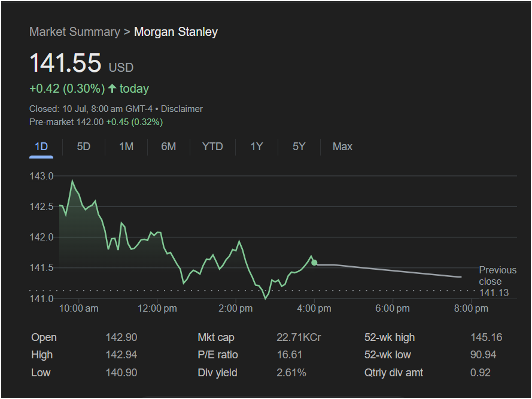Image resolution: width=532 pixels, height=399 pixels.
Task: Click the USD currency label
Action: [x=121, y=67]
